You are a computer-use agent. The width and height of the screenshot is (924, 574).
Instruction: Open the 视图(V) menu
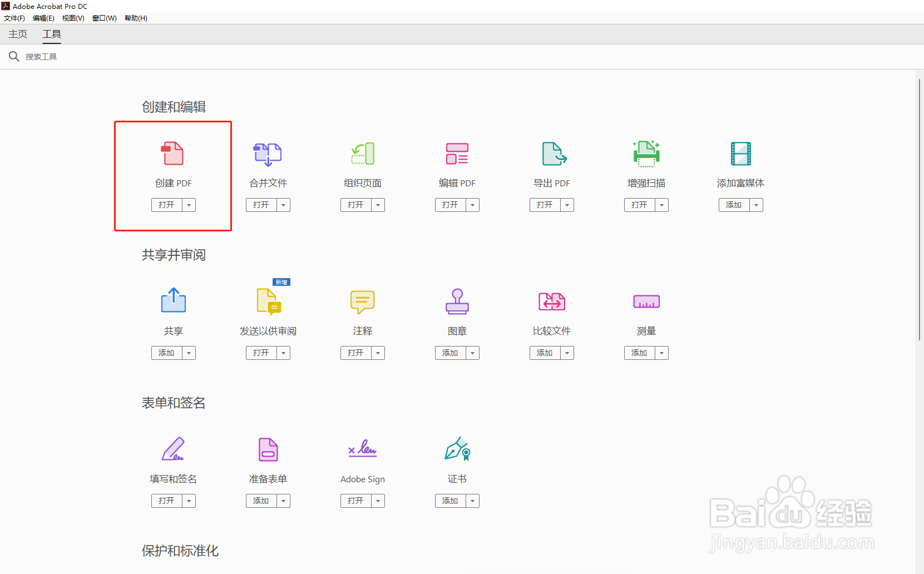73,18
